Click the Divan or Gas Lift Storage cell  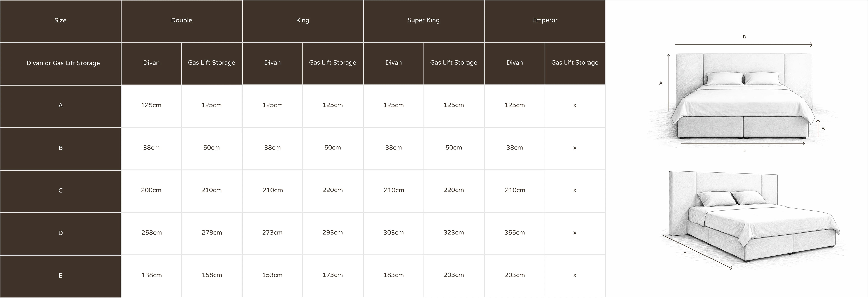pos(63,63)
